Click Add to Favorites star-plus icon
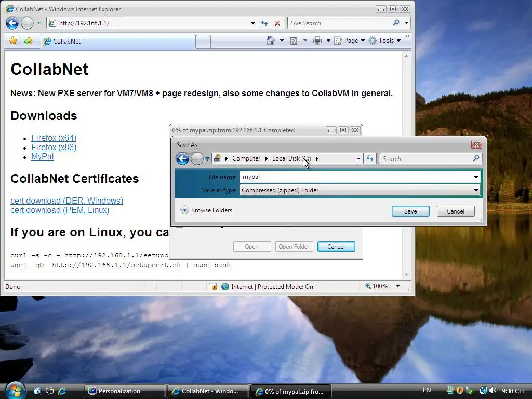Screen dimensions: 532x399 click(x=28, y=41)
